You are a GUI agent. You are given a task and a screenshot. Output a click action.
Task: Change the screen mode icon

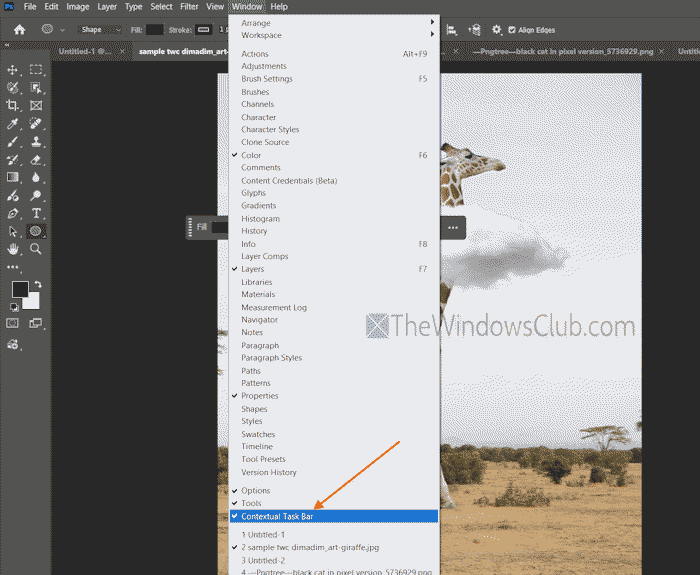click(36, 323)
